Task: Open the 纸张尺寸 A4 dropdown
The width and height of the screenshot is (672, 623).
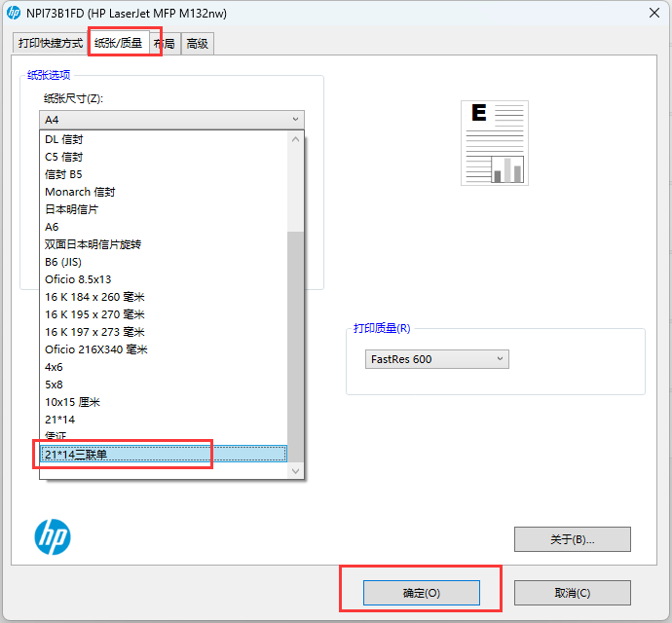Action: tap(171, 120)
